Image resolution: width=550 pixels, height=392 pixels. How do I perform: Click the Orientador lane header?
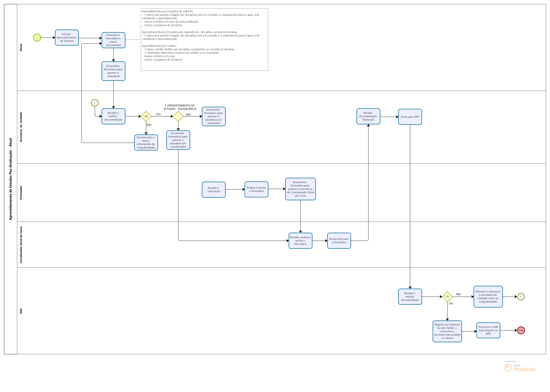21,193
